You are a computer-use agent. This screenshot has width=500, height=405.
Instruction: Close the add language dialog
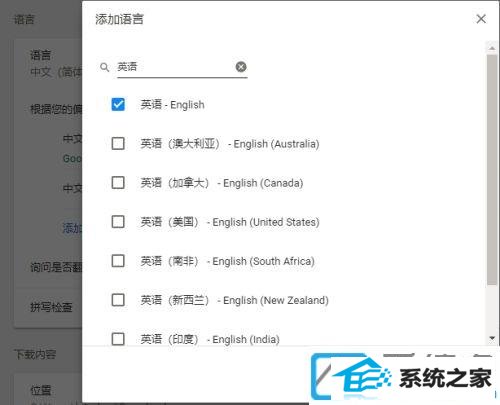pos(481,19)
